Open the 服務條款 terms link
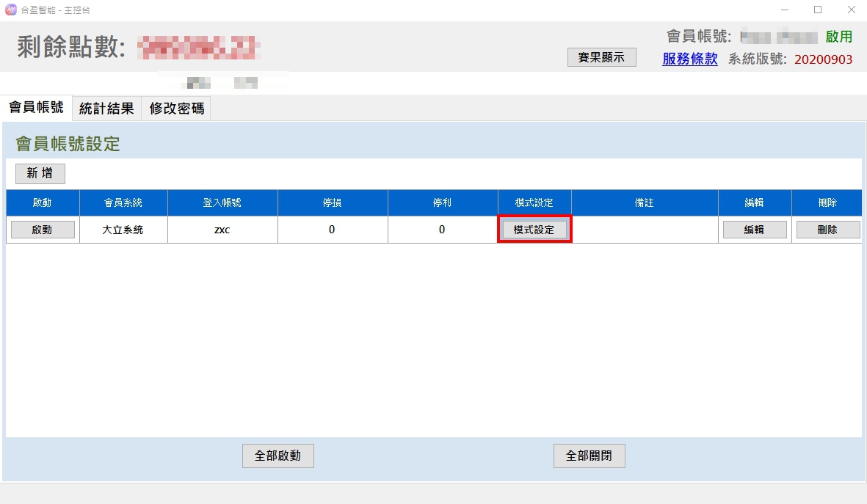 689,59
